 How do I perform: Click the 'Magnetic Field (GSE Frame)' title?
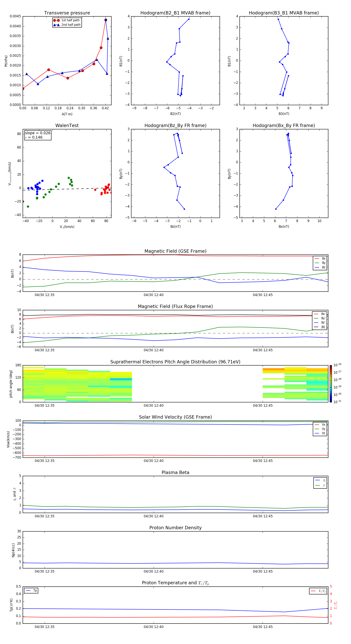(x=175, y=251)
